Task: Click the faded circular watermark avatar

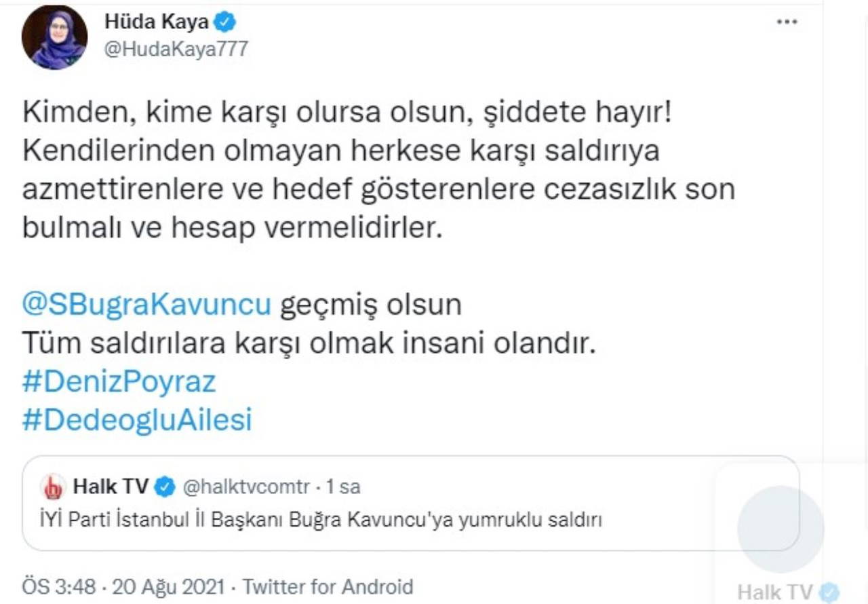Action: [x=781, y=529]
